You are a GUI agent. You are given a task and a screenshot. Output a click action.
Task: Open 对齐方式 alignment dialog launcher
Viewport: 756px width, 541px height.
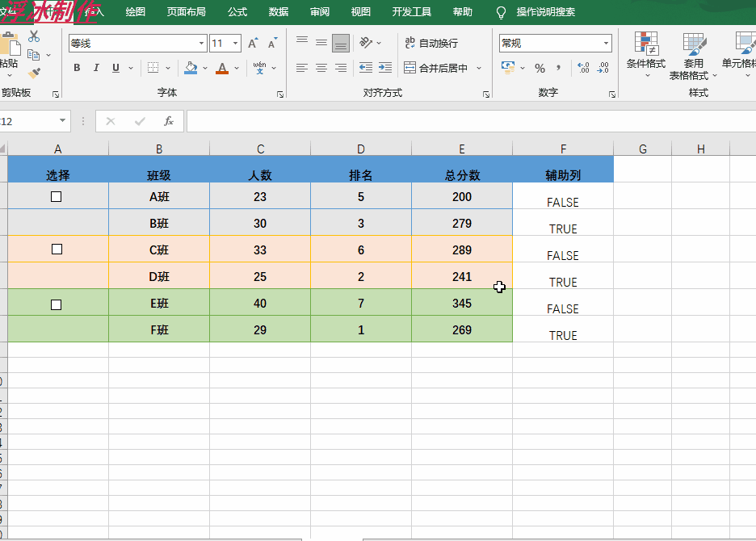point(486,94)
